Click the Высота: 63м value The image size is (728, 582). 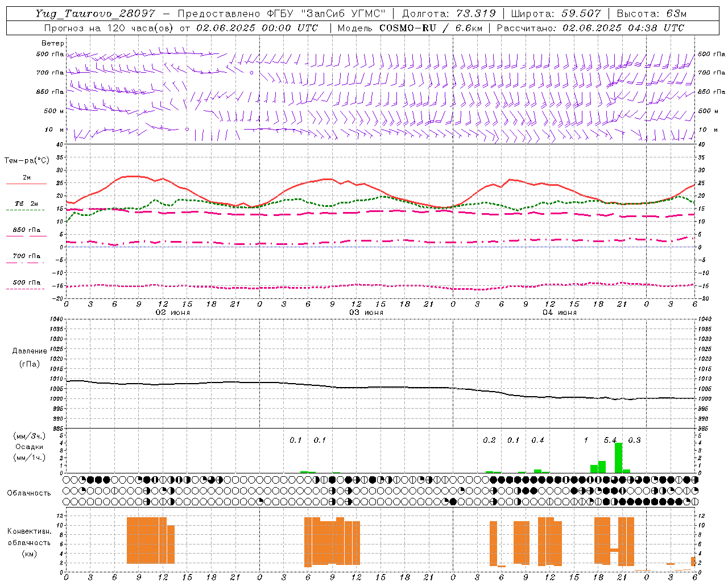pos(652,14)
